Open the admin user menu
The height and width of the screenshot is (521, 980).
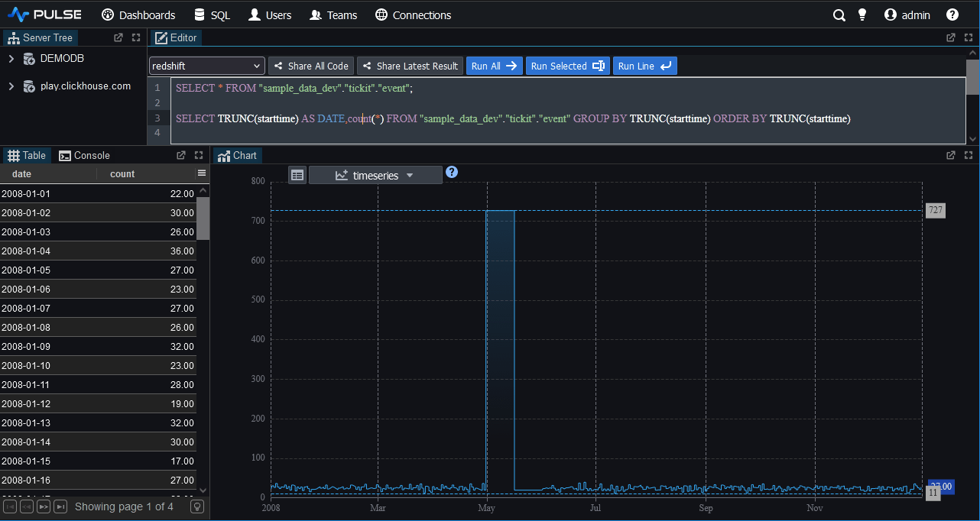(x=907, y=15)
